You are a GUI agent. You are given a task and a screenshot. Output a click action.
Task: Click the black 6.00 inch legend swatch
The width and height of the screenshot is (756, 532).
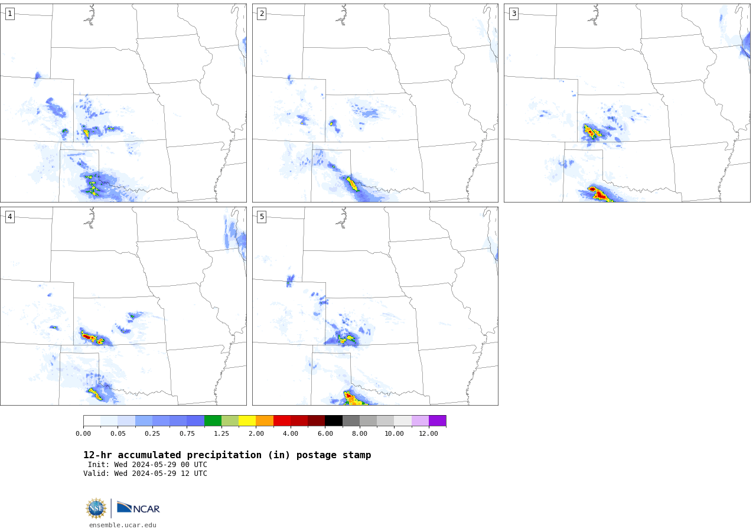(x=334, y=421)
